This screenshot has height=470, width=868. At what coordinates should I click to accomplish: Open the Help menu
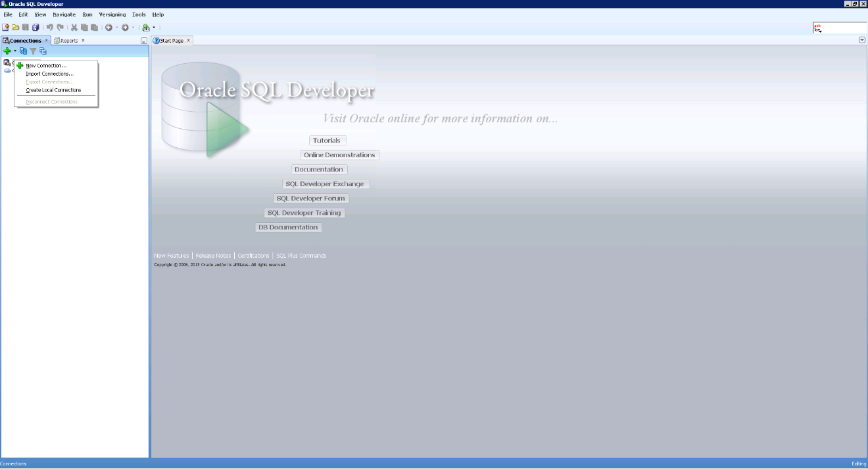158,14
